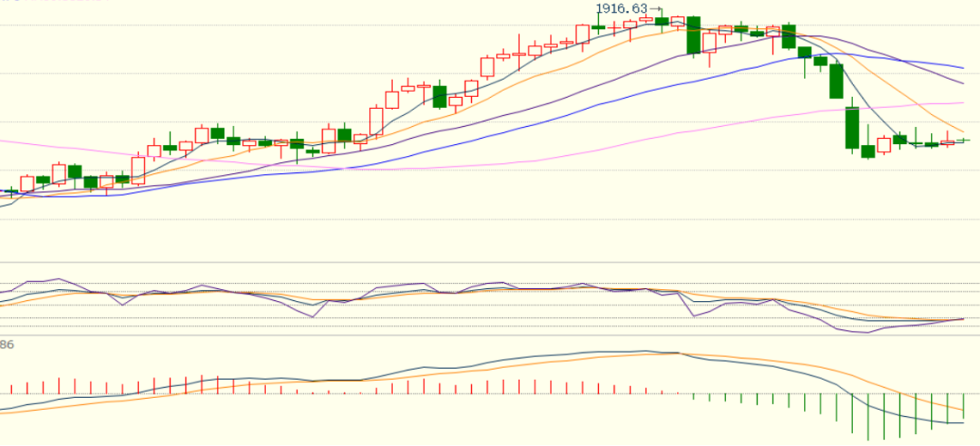
Task: Click the 1916.63 high price label
Action: click(622, 8)
